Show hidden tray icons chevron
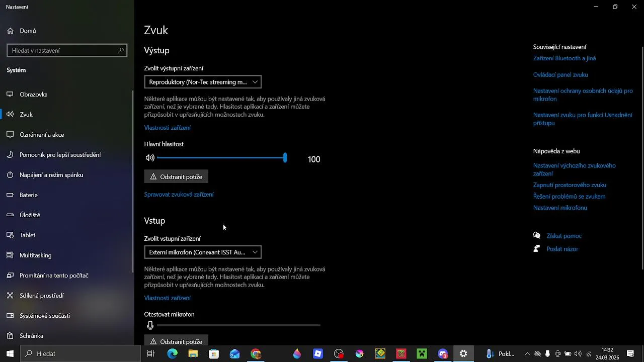Screen dimensions: 644x362 (x=527, y=354)
